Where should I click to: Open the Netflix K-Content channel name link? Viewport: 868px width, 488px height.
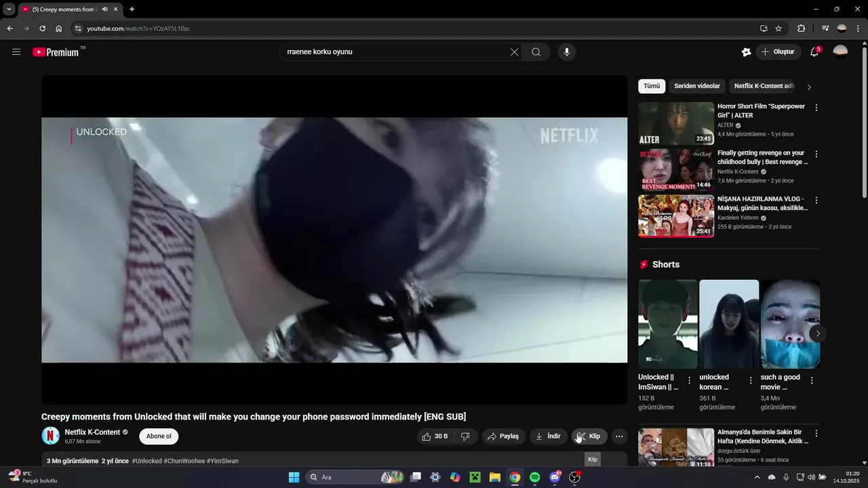pos(92,432)
